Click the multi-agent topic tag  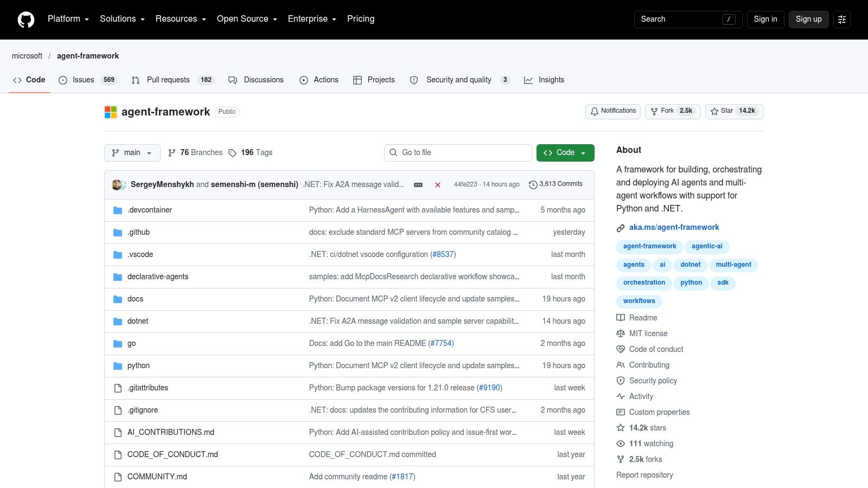pos(733,265)
